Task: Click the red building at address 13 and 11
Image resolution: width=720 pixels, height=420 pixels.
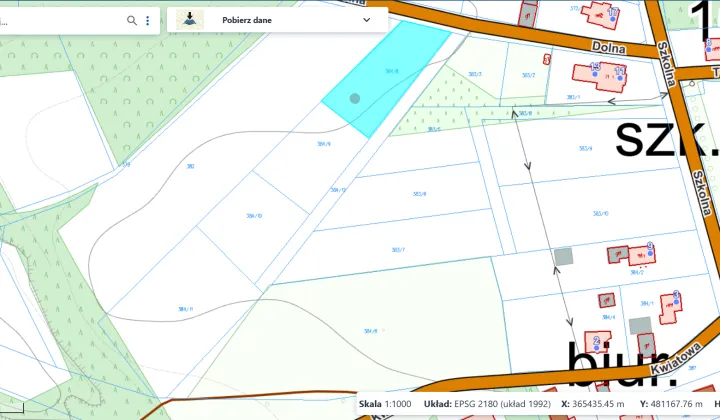Action: 600,77
